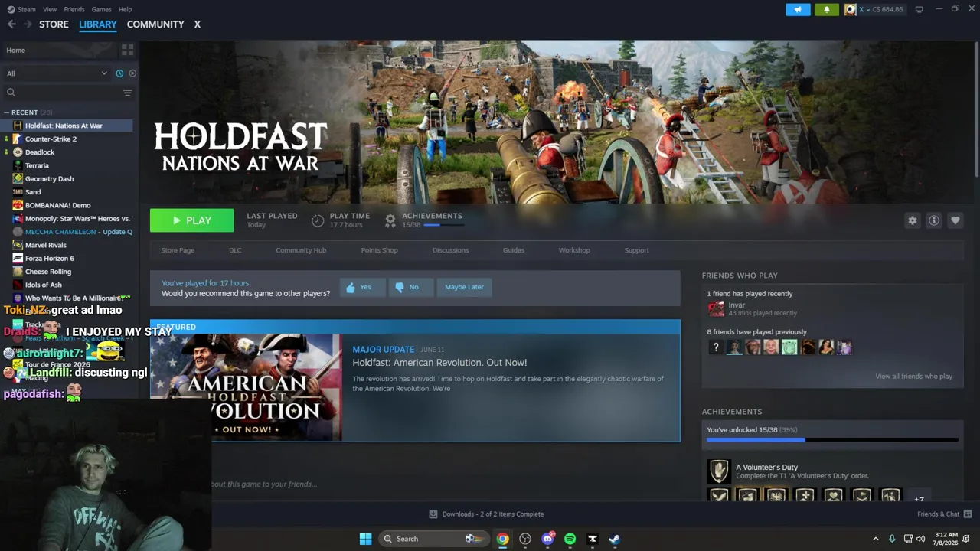Go back with the left arrow

click(11, 24)
